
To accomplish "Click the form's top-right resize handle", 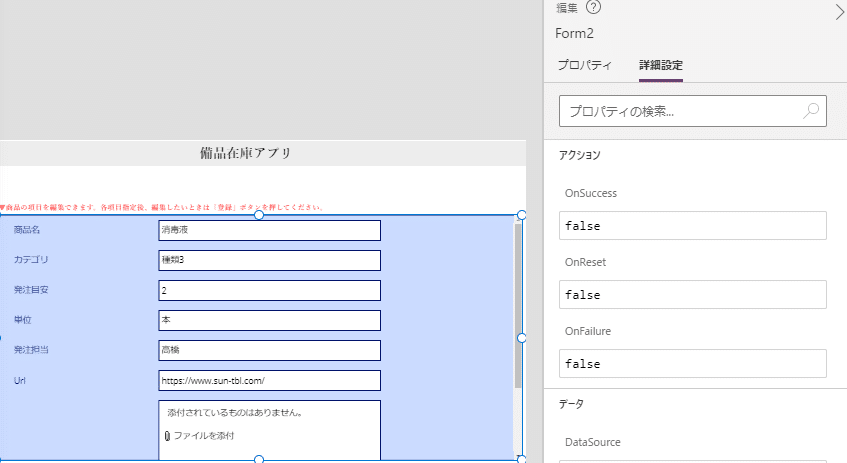I will [x=522, y=215].
